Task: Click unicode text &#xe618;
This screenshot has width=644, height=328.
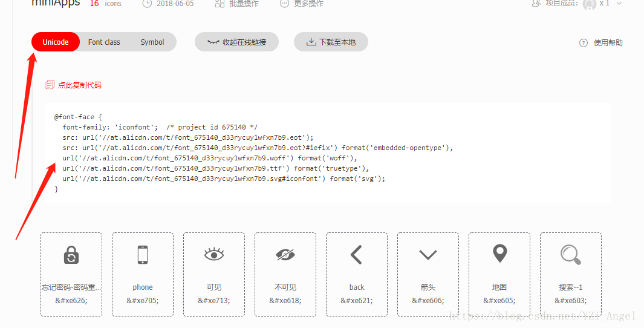Action: pyautogui.click(x=285, y=300)
